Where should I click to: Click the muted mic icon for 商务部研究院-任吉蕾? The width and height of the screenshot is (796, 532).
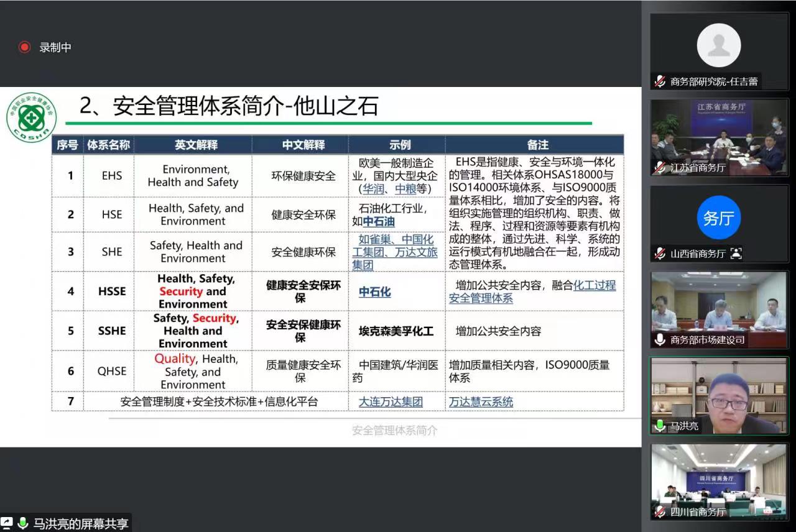[660, 81]
